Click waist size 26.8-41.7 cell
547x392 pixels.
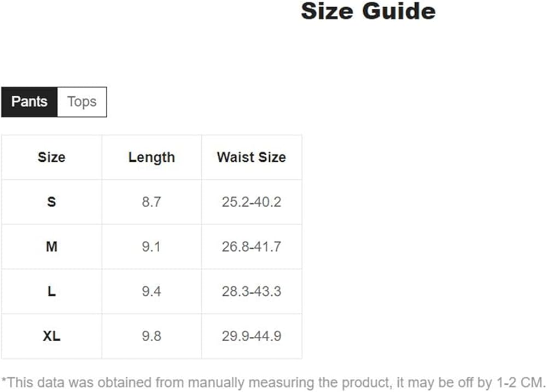251,247
